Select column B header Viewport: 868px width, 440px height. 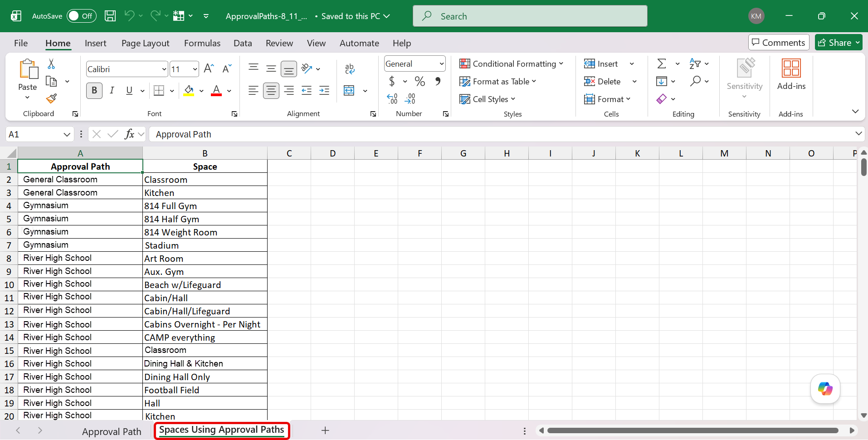click(205, 153)
